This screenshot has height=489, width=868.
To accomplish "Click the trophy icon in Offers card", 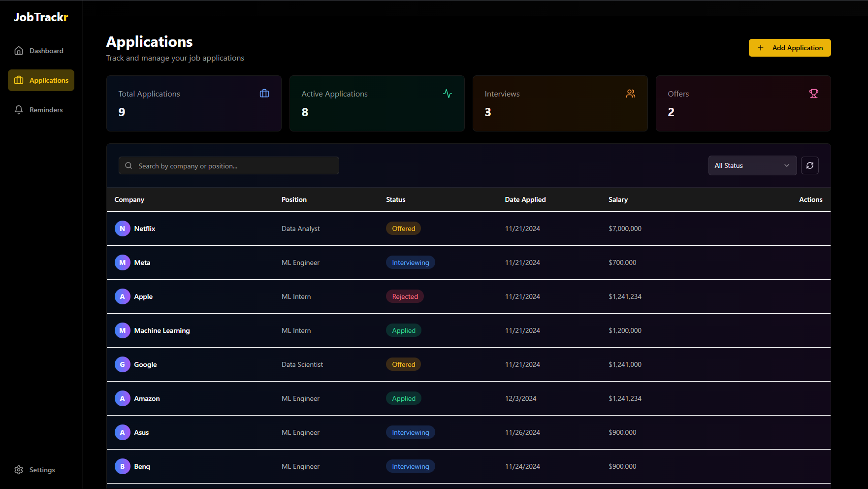I will point(813,94).
